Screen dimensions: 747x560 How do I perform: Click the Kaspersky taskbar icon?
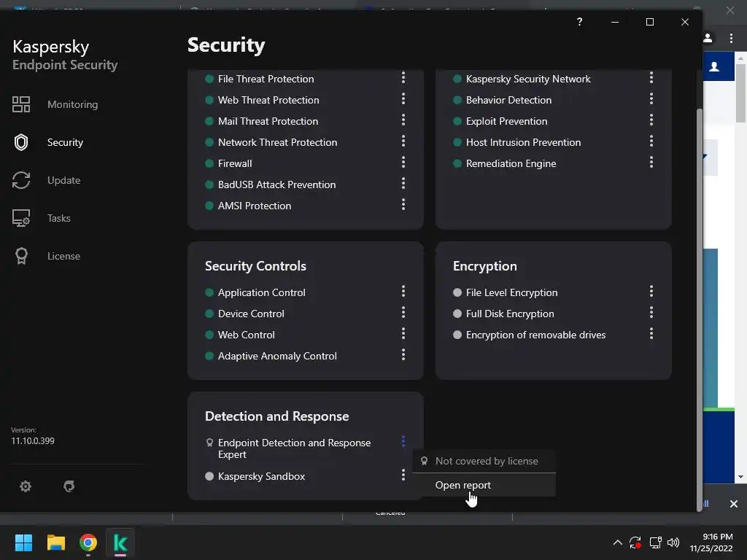click(120, 542)
